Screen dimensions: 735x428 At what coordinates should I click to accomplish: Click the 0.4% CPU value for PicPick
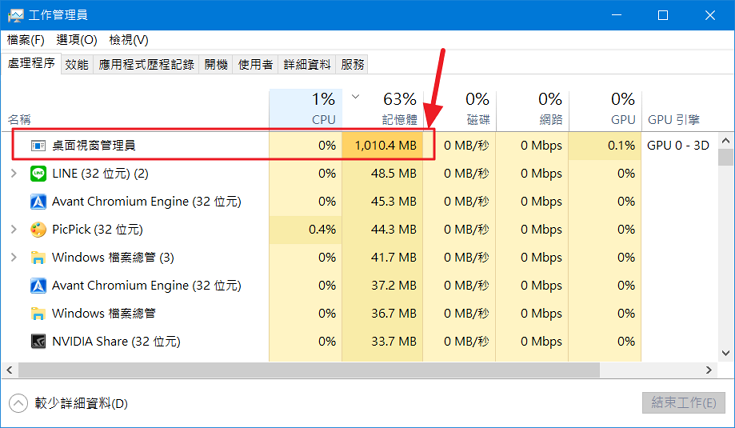(322, 230)
